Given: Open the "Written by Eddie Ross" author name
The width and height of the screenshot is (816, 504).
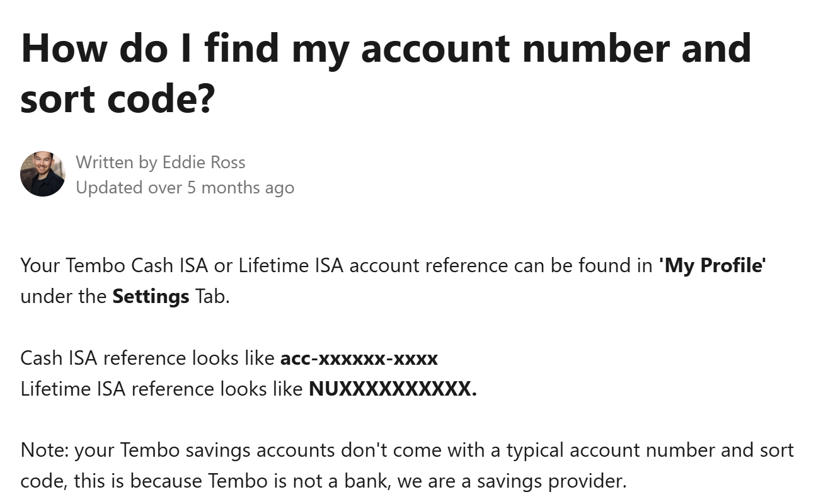Looking at the screenshot, I should click(x=161, y=162).
